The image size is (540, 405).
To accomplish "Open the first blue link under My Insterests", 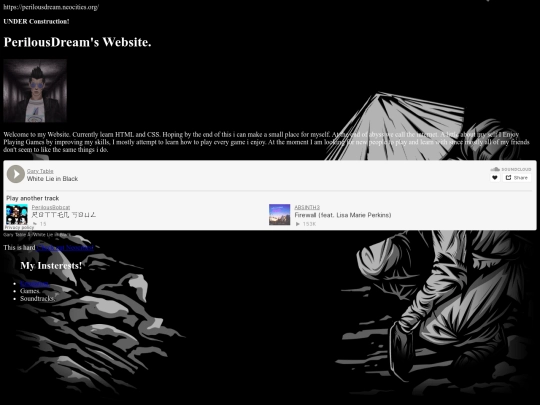I will (x=34, y=283).
